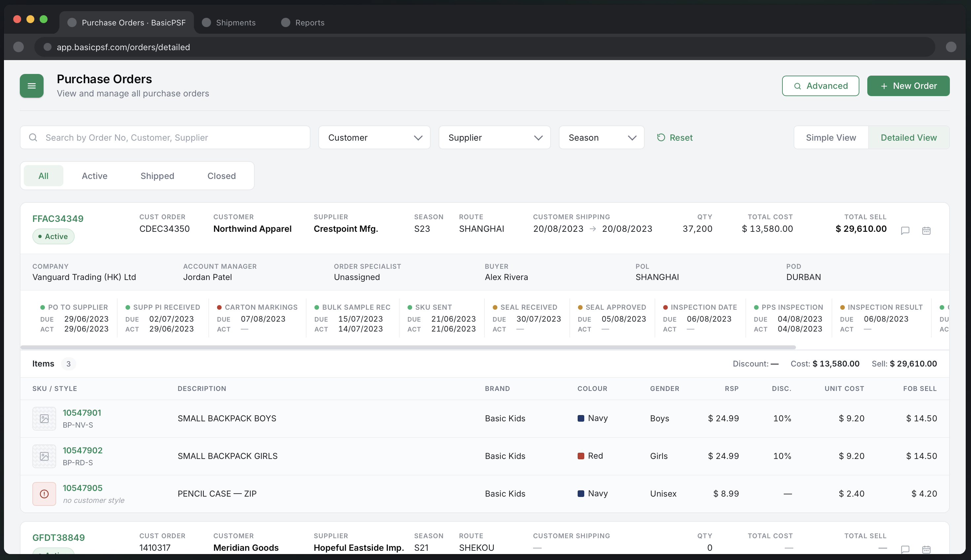Viewport: 971px width, 560px height.
Task: Click Navy colour swatch for PENCIL CASE — ZIP
Action: pos(581,493)
